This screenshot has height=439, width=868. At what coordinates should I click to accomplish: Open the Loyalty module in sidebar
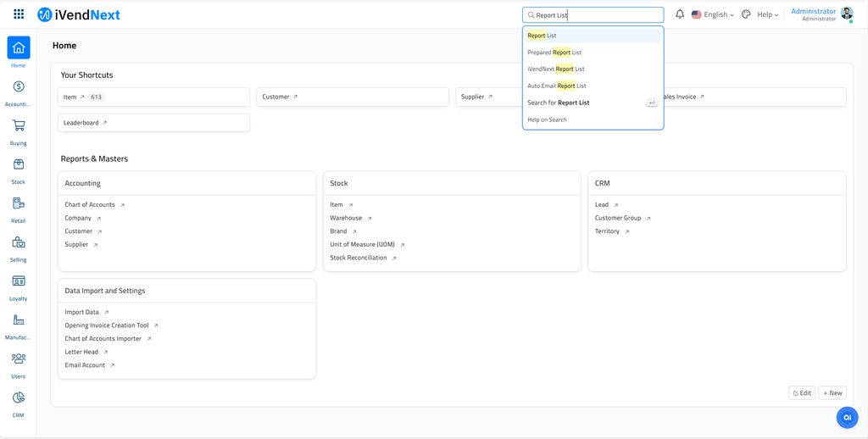tap(19, 286)
